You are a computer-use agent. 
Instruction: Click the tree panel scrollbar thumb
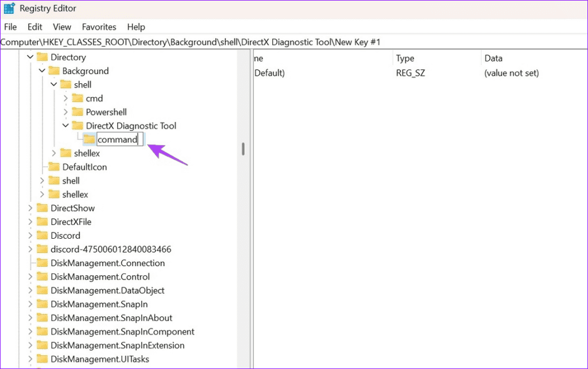point(243,148)
